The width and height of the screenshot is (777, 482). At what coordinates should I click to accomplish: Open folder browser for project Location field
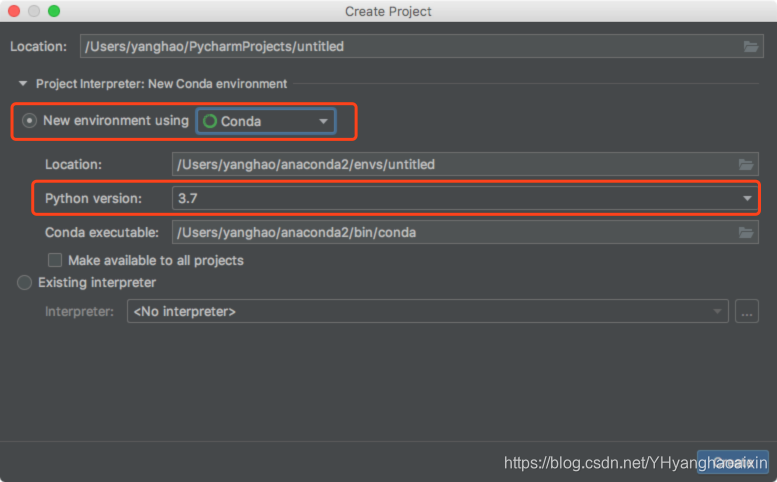tap(751, 47)
